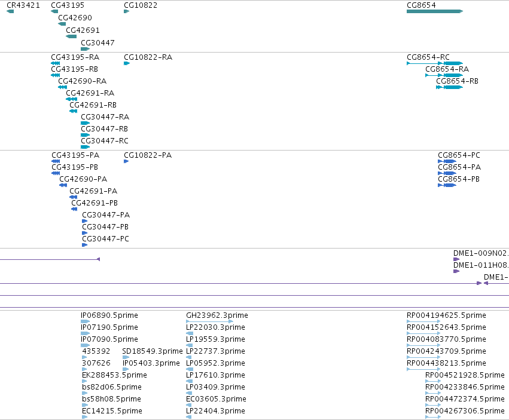This screenshot has height=420, width=509.
Task: Click EST RP004194625.5prime label
Action: 447,315
